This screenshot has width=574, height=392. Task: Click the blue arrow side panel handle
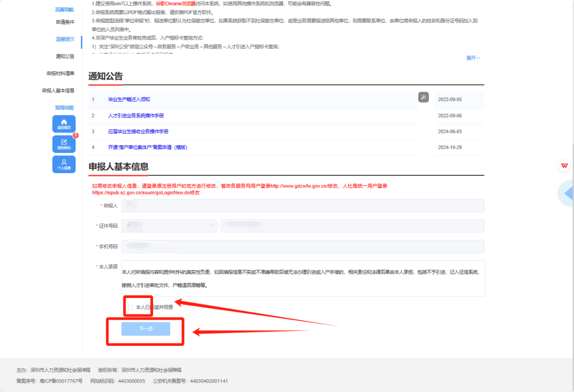(x=567, y=193)
